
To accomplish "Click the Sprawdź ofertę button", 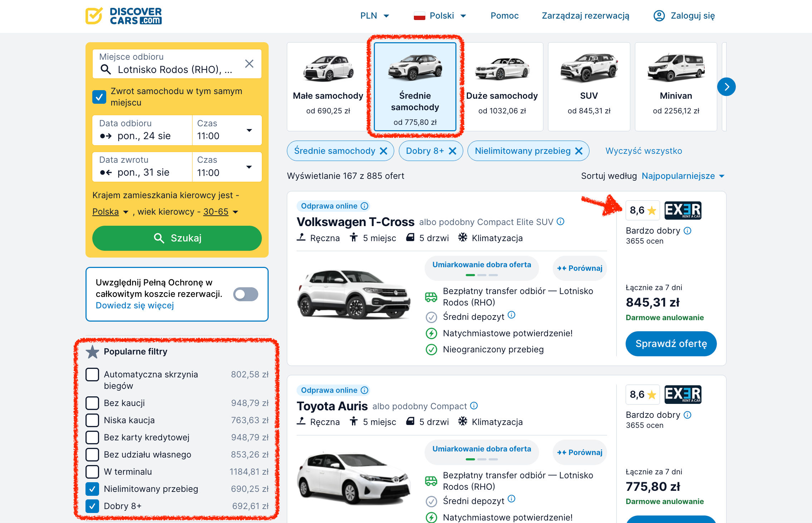I will pyautogui.click(x=671, y=344).
